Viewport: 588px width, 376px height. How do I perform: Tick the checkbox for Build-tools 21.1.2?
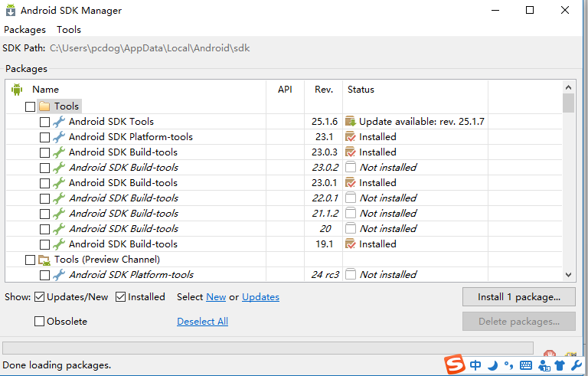pyautogui.click(x=44, y=214)
